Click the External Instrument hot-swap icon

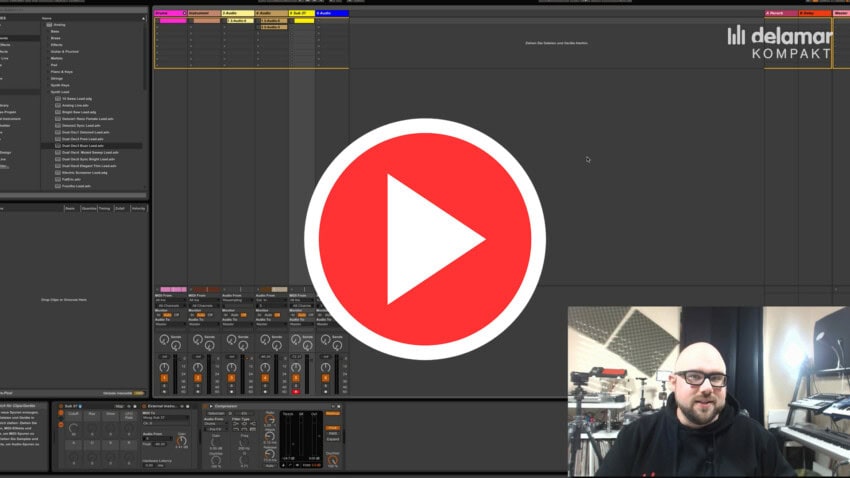182,406
